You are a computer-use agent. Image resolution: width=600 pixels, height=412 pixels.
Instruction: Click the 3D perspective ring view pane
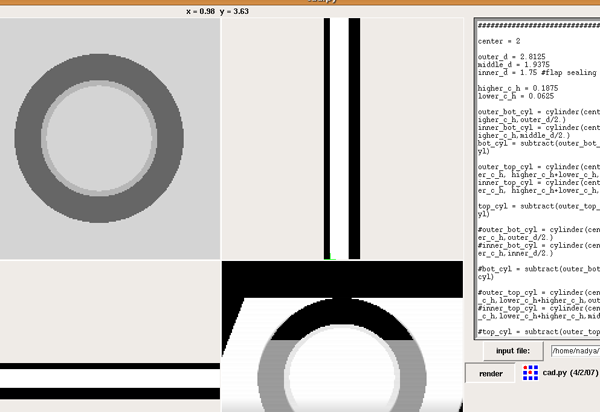click(x=342, y=336)
